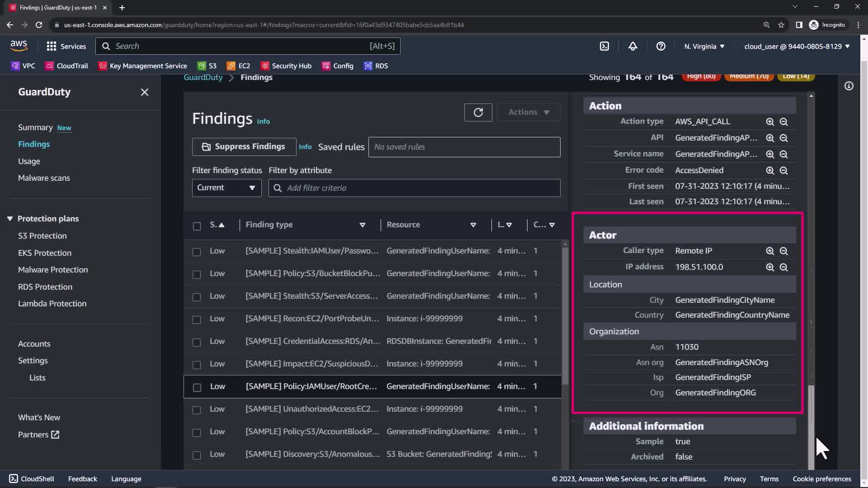The image size is (868, 488).
Task: Open Malware scans in sidebar
Action: (x=44, y=178)
